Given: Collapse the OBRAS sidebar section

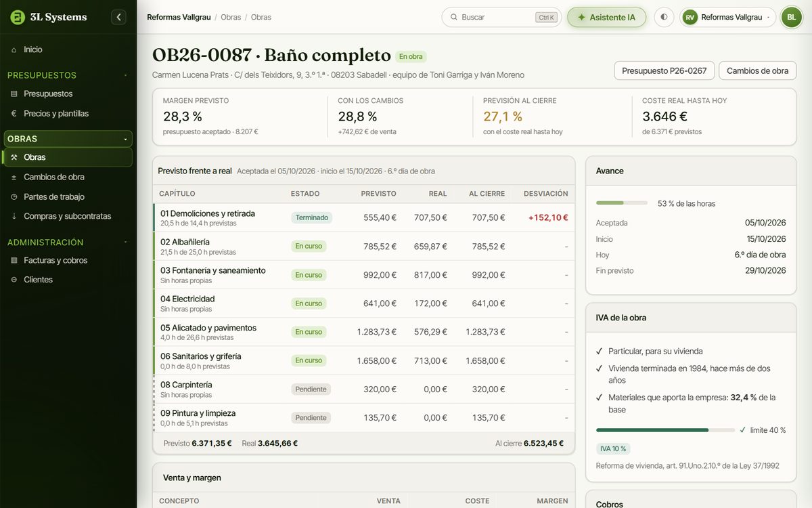Looking at the screenshot, I should pos(126,139).
